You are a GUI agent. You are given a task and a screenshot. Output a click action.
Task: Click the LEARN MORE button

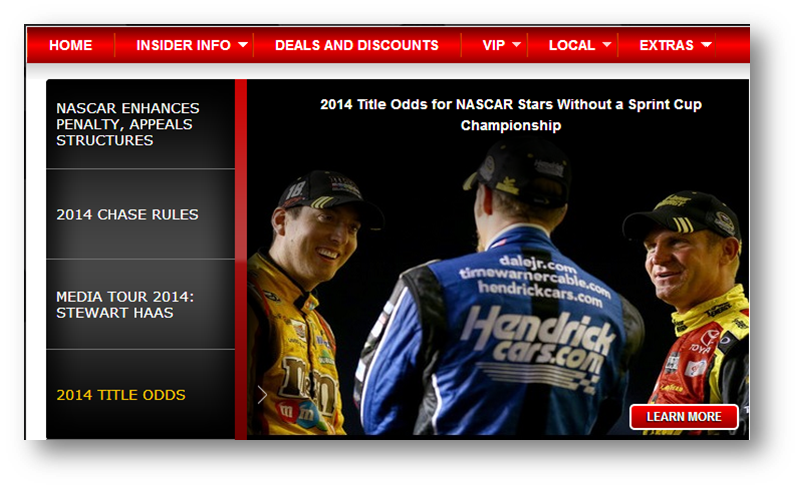[683, 417]
